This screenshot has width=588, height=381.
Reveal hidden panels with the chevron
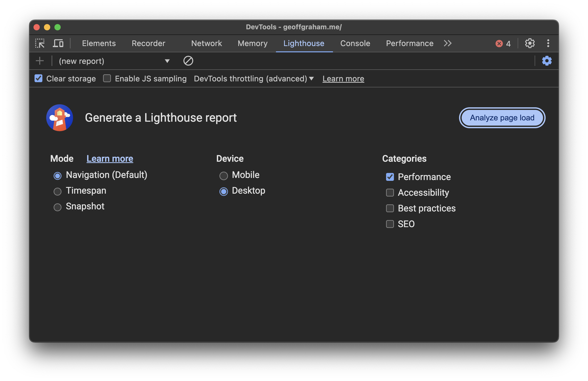coord(447,43)
